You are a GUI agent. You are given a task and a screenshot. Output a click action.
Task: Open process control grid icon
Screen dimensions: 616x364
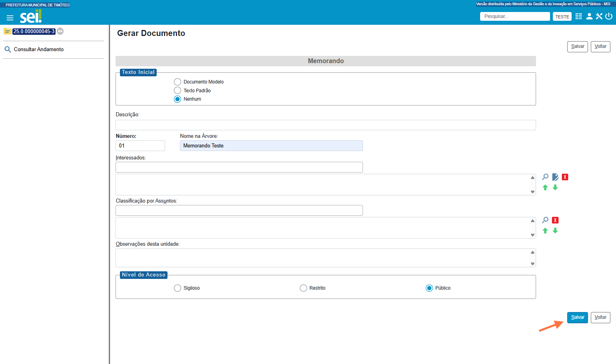[578, 16]
